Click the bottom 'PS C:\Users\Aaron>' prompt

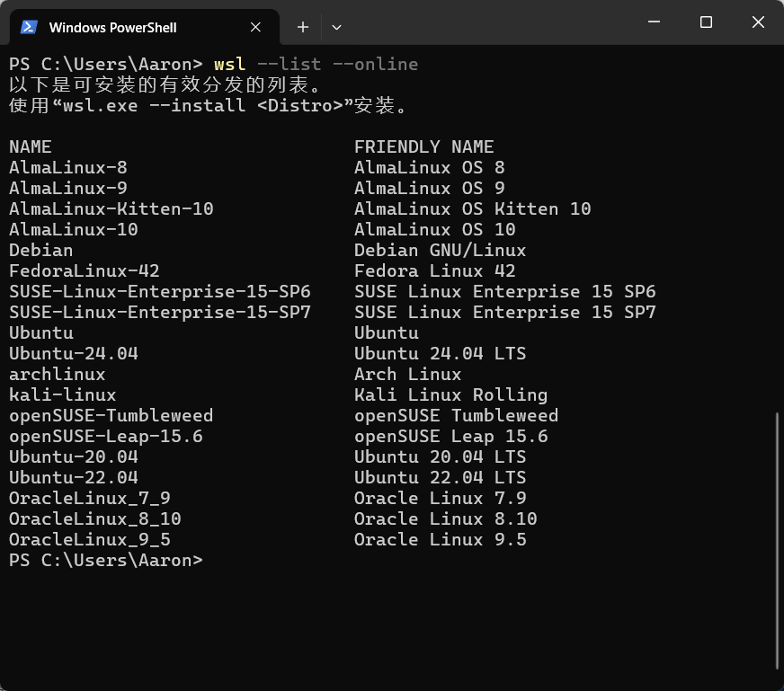click(106, 561)
